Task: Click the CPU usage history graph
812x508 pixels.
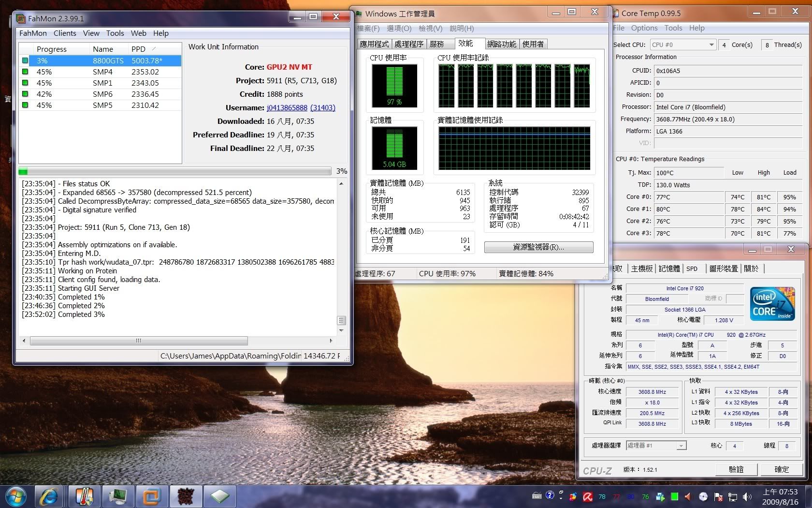Action: pos(514,86)
